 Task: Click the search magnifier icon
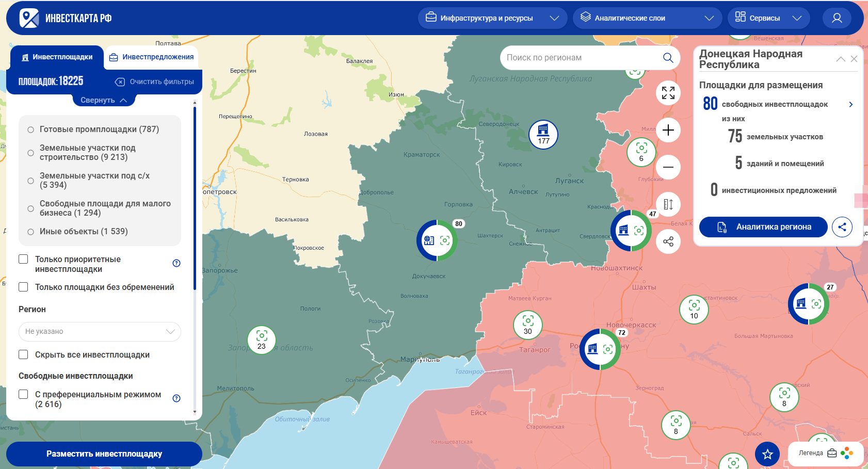[668, 58]
